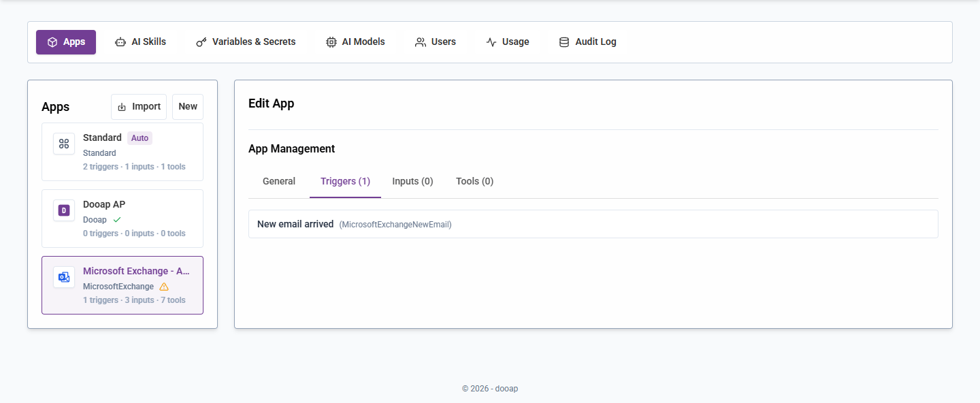Click the key icon for Variables & Secrets

coord(201,42)
